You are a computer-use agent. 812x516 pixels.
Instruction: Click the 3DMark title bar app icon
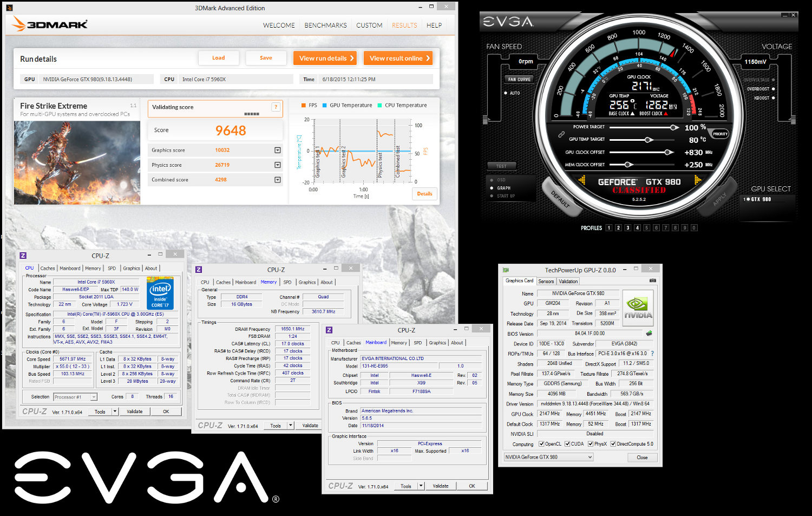(9, 8)
